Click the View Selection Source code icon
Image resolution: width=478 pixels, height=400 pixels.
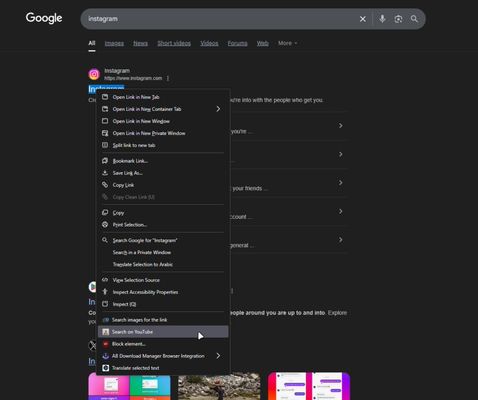point(105,280)
